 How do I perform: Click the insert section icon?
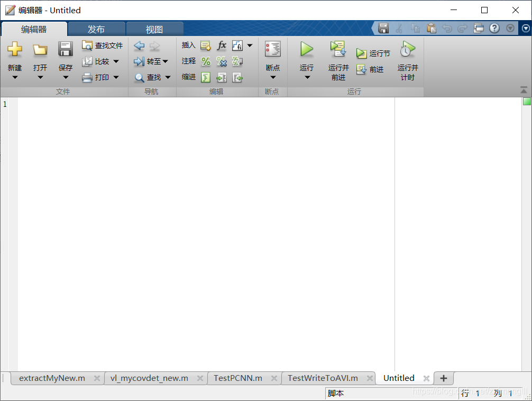(x=206, y=45)
